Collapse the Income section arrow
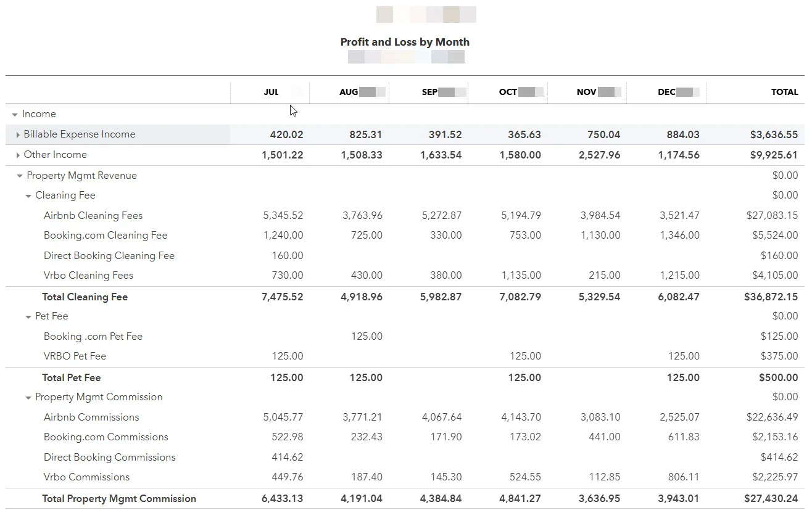This screenshot has height=510, width=812. 15,115
